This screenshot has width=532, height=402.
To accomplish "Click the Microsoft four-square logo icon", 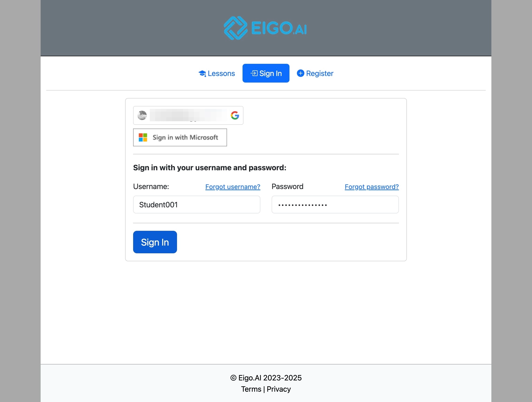I will [x=143, y=137].
